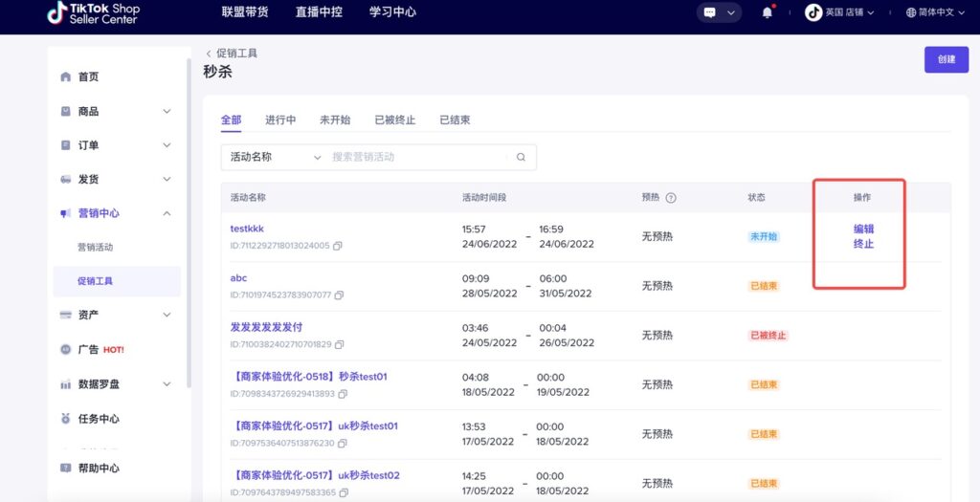Expand the 数据罗盘 sidebar menu
Screen dimensions: 980x502
(x=167, y=384)
